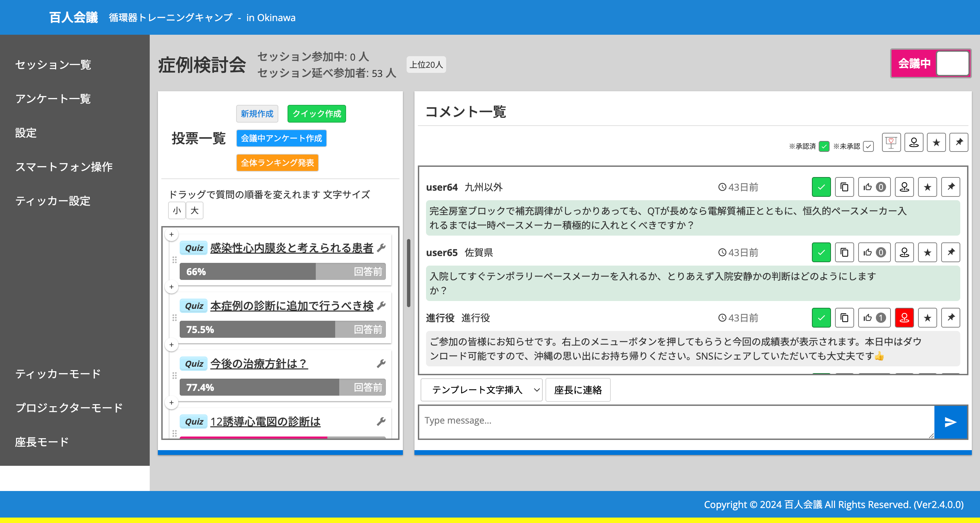Open the テンプレート文字挿入 dropdown
This screenshot has height=523, width=980.
click(x=481, y=390)
